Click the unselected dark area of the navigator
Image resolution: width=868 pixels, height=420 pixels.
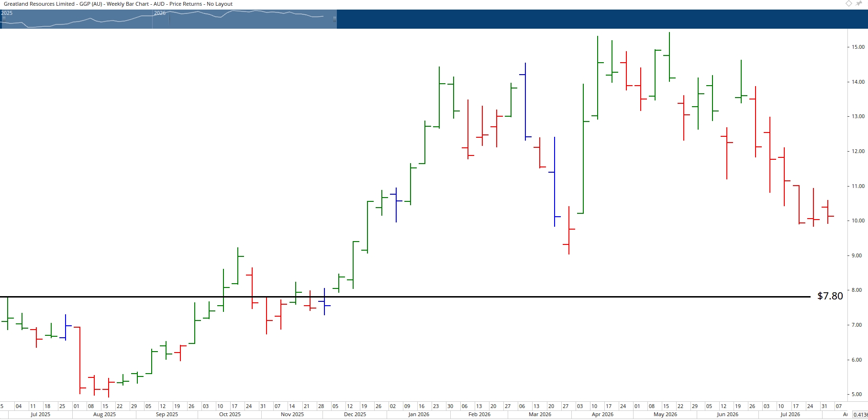tap(602, 19)
